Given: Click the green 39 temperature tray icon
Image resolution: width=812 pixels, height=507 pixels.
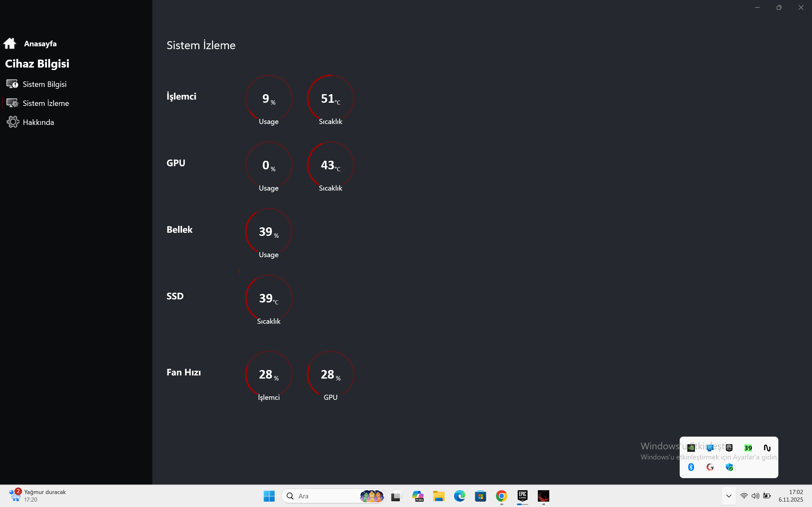Looking at the screenshot, I should click(748, 448).
